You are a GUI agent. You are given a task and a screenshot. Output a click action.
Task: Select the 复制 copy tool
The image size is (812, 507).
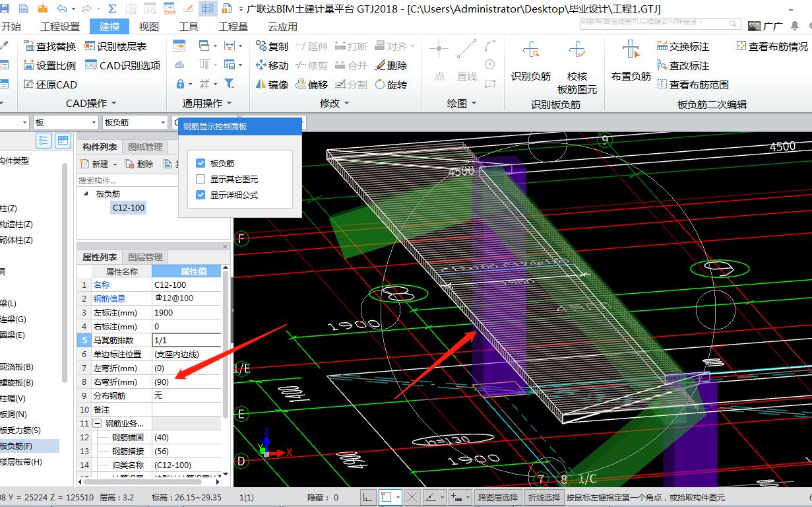pyautogui.click(x=272, y=46)
